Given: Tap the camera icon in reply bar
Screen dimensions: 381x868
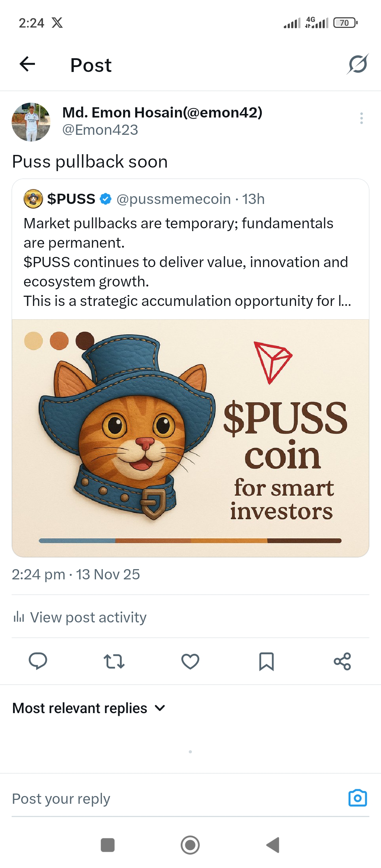Looking at the screenshot, I should click(x=357, y=798).
